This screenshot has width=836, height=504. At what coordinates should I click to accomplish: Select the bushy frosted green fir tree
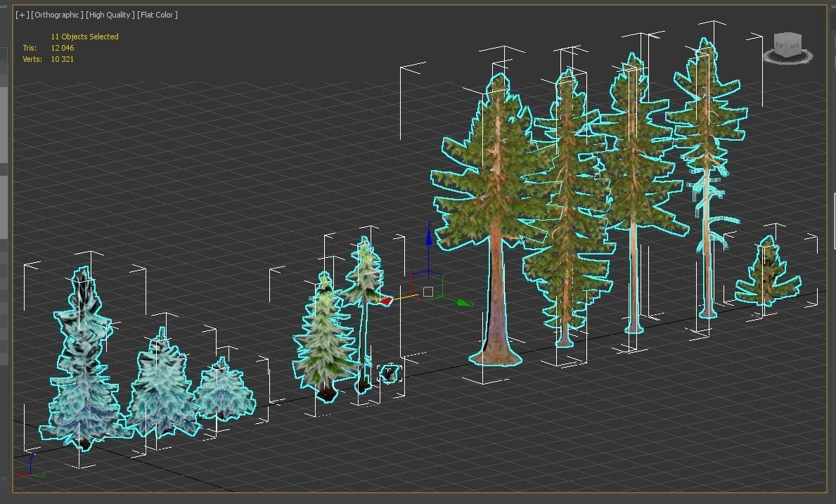coord(326,341)
